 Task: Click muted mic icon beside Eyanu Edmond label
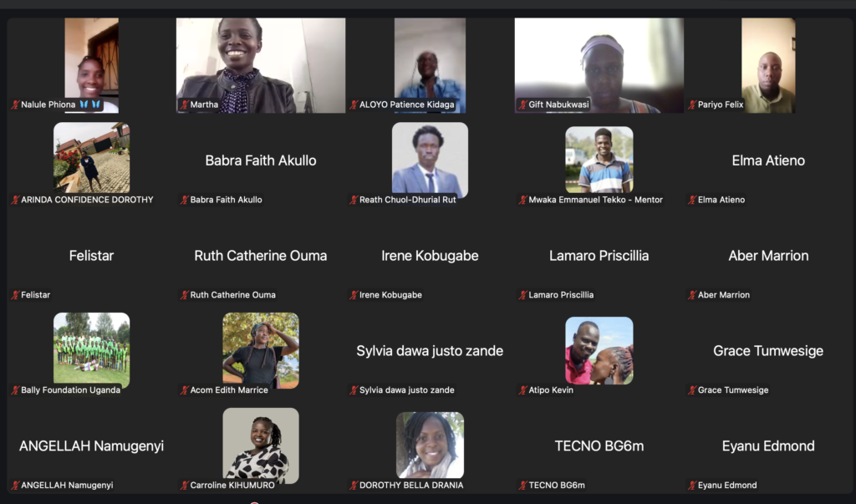coord(692,485)
